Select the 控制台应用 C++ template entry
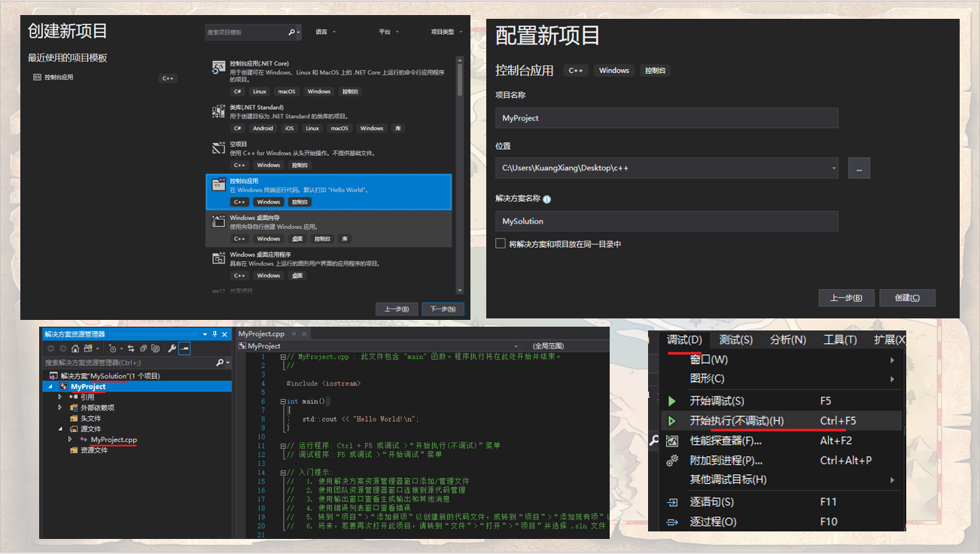This screenshot has width=980, height=554. (328, 192)
